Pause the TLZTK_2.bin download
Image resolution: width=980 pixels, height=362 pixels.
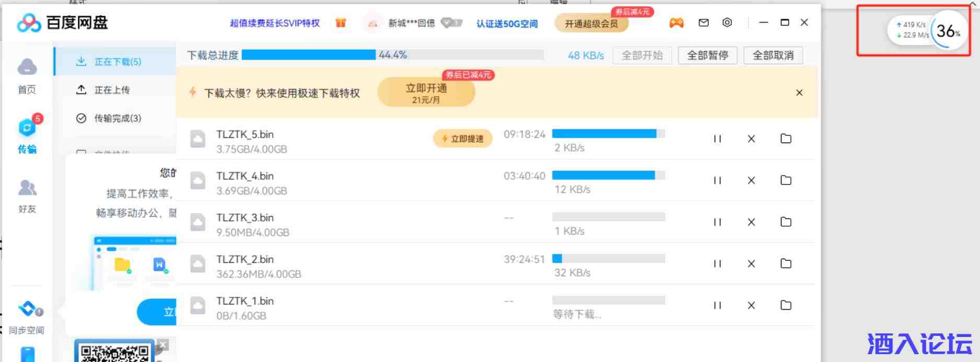(717, 264)
